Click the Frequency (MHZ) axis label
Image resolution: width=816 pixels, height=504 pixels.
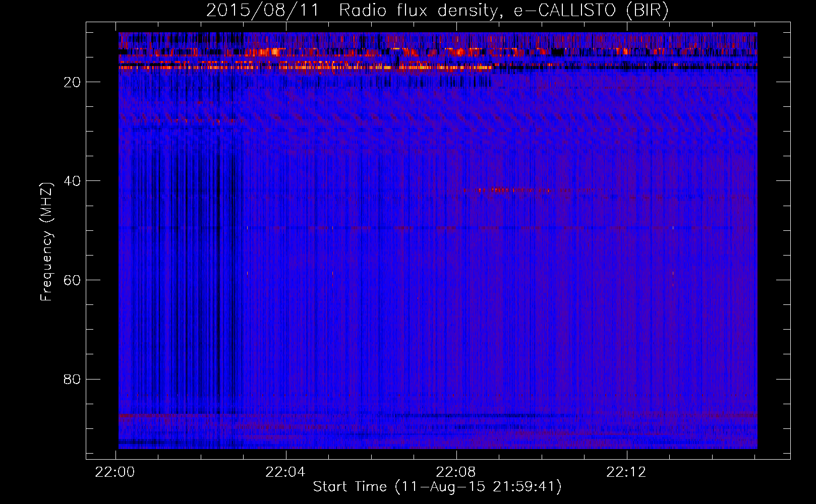pos(46,242)
